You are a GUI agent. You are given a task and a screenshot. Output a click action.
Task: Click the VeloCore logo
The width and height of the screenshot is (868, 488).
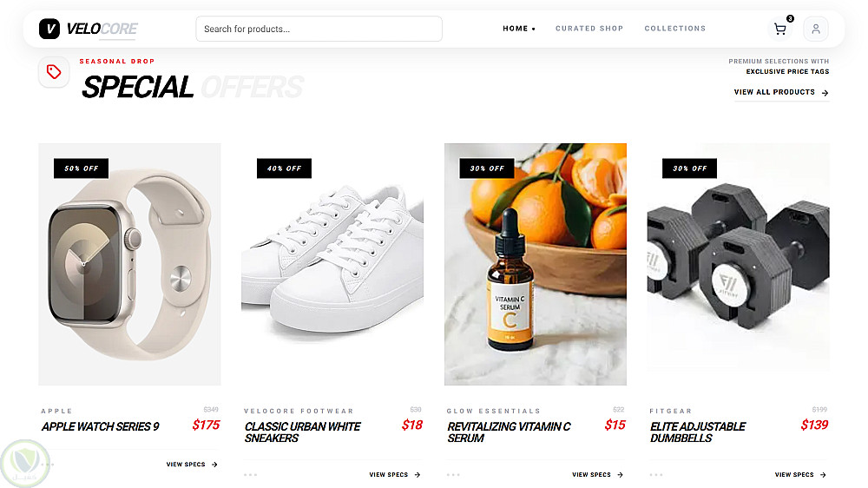click(x=88, y=29)
